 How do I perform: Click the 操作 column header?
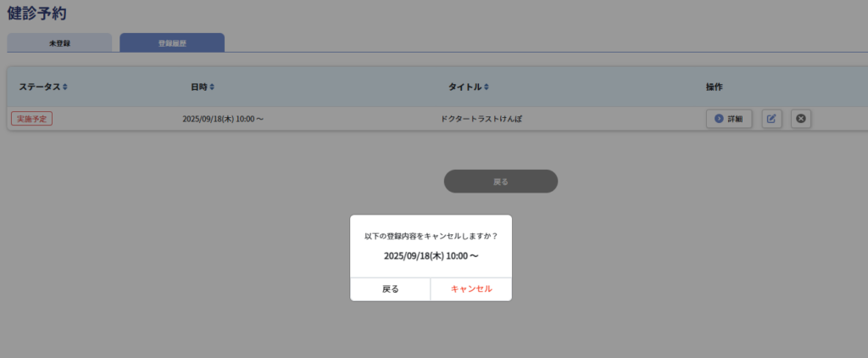[714, 87]
